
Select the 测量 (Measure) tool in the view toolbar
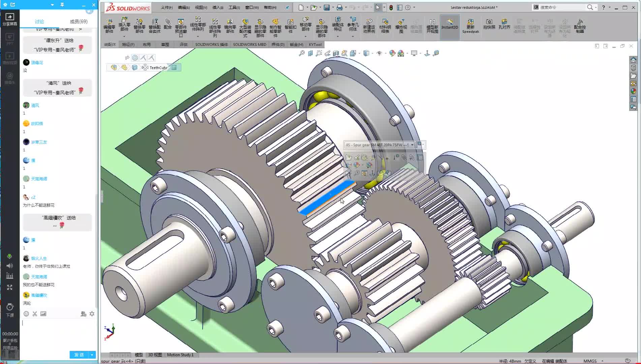point(436,53)
